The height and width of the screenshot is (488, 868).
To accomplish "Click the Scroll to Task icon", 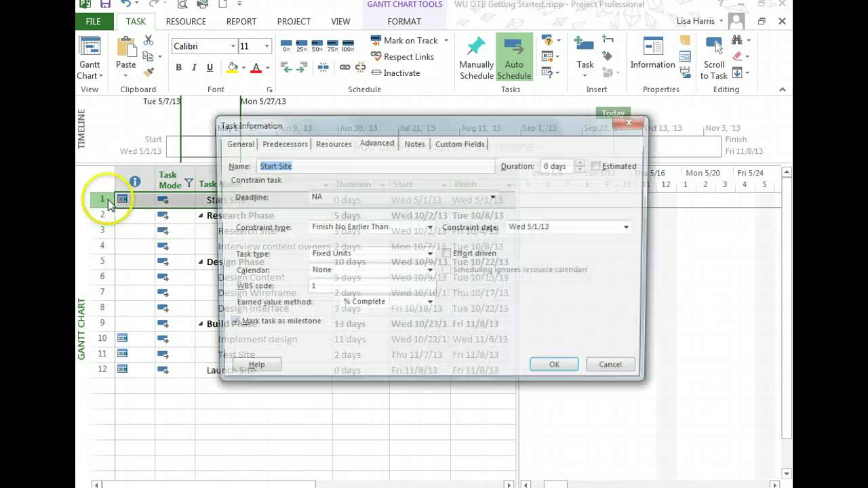I will coord(713,46).
